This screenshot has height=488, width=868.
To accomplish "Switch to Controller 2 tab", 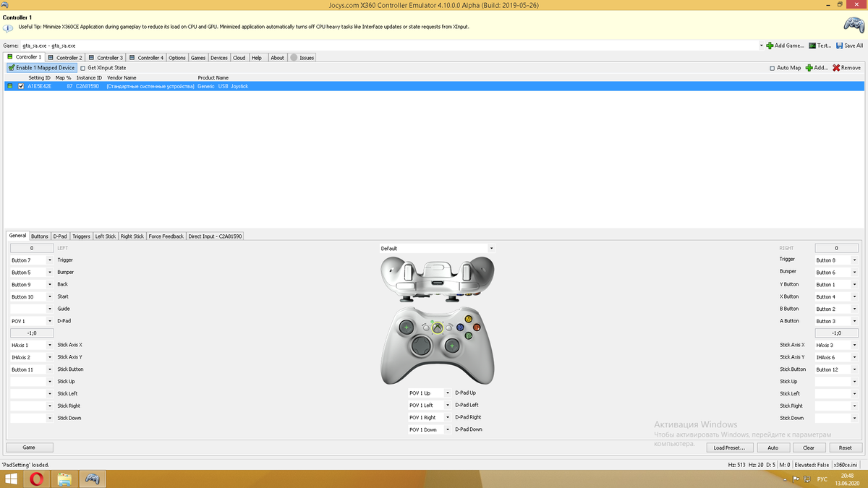I will coord(65,57).
